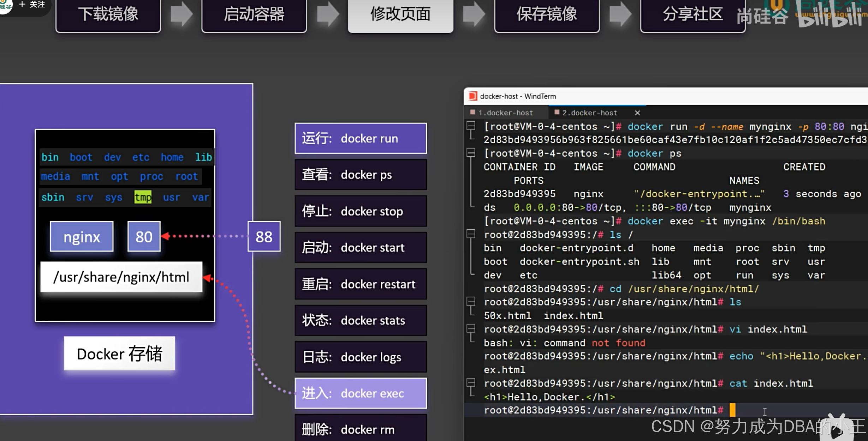
Task: Click the right arrow after 下载镜像
Action: coord(181,14)
